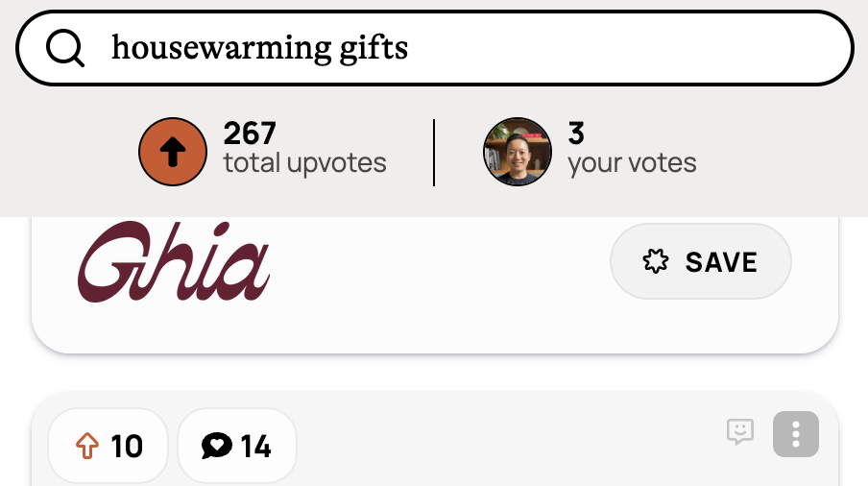Click the heart speech bubble icon
Image resolution: width=868 pixels, height=486 pixels.
[x=217, y=446]
